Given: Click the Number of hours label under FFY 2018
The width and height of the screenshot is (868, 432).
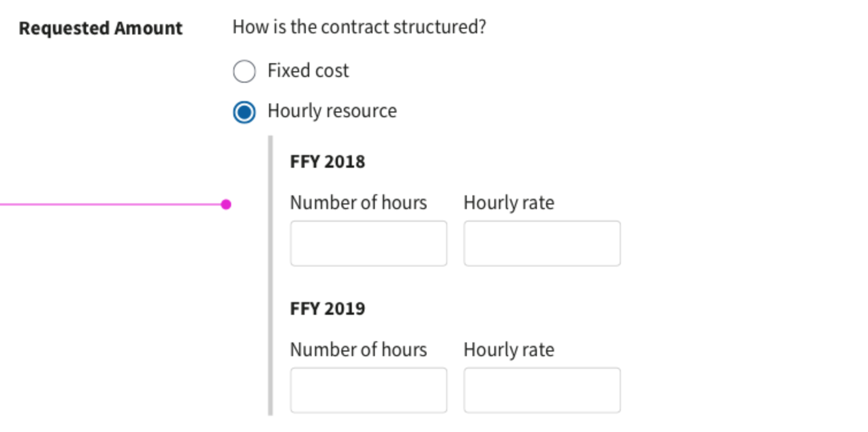Looking at the screenshot, I should (x=358, y=202).
